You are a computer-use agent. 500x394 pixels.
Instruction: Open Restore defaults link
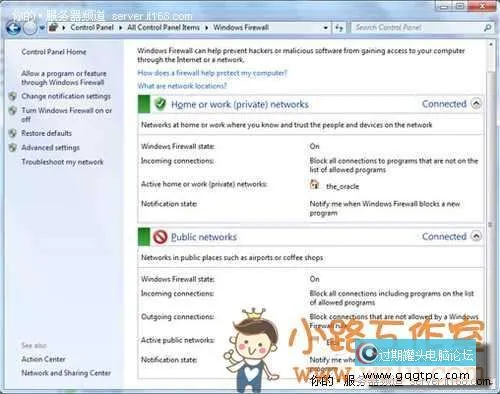47,133
